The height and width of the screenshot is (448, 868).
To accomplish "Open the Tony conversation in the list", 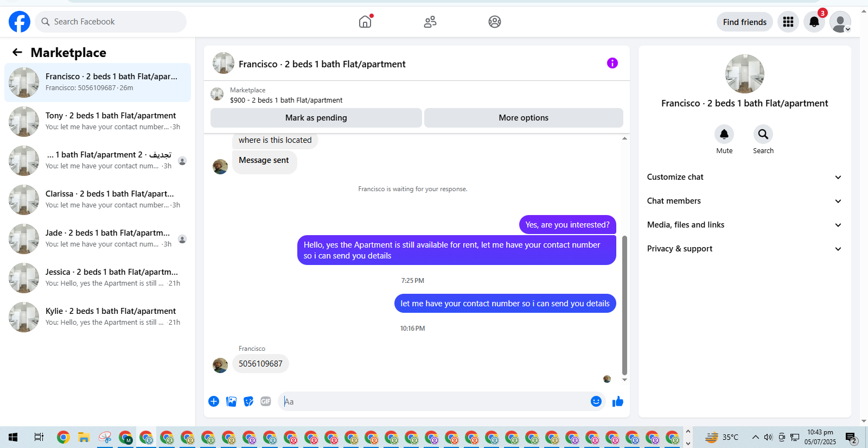I will coord(98,122).
